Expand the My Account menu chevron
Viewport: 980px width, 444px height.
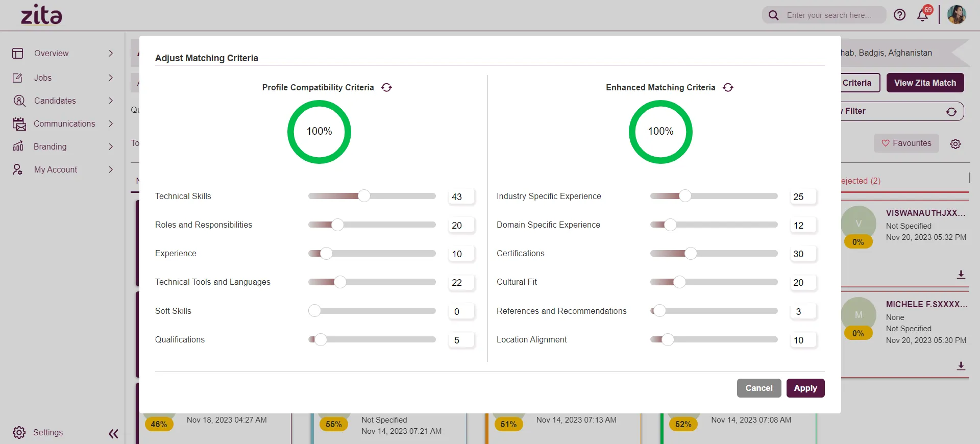tap(111, 169)
